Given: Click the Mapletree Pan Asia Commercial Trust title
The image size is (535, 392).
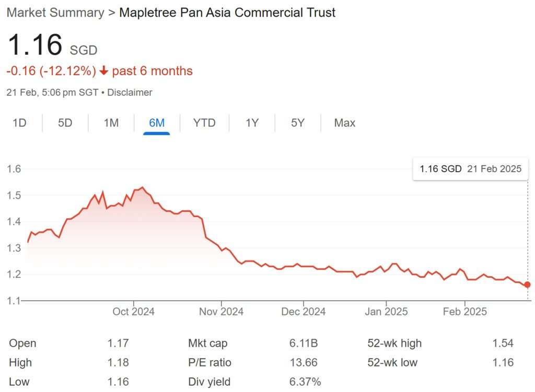Looking at the screenshot, I should [x=227, y=12].
